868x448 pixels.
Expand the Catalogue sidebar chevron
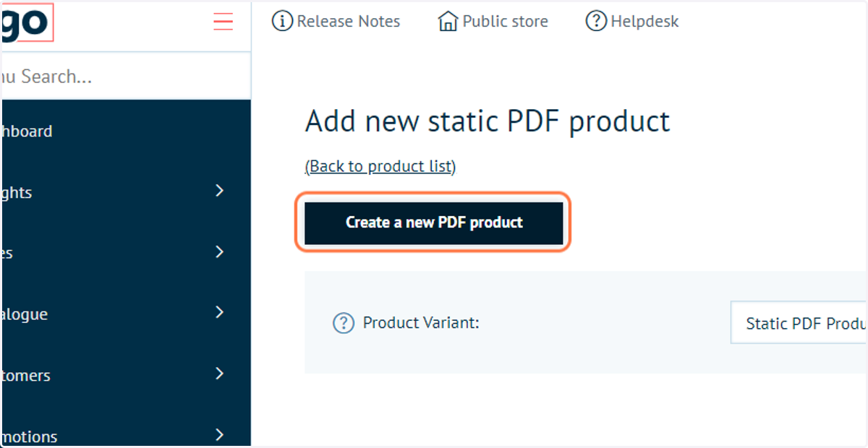point(220,313)
